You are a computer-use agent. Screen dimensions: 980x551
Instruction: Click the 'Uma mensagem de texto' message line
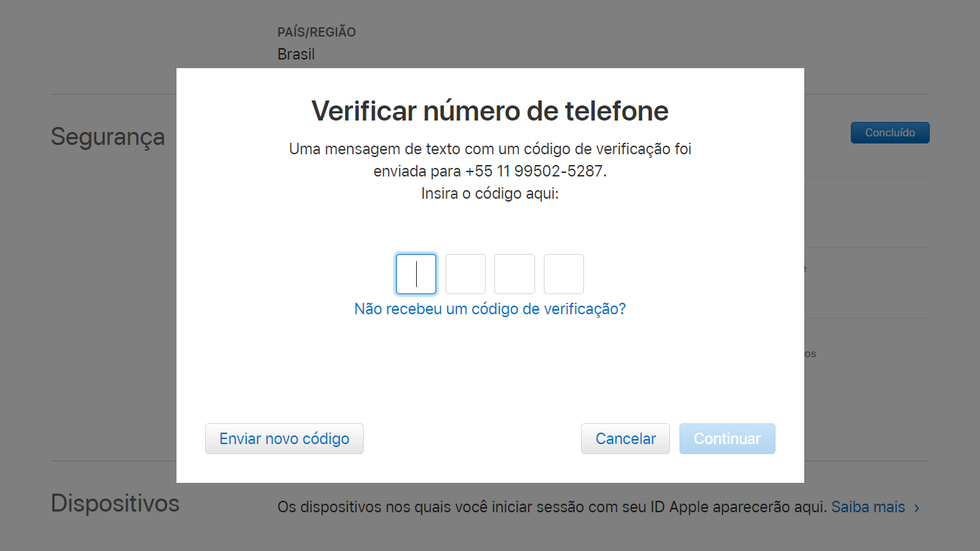pos(490,149)
